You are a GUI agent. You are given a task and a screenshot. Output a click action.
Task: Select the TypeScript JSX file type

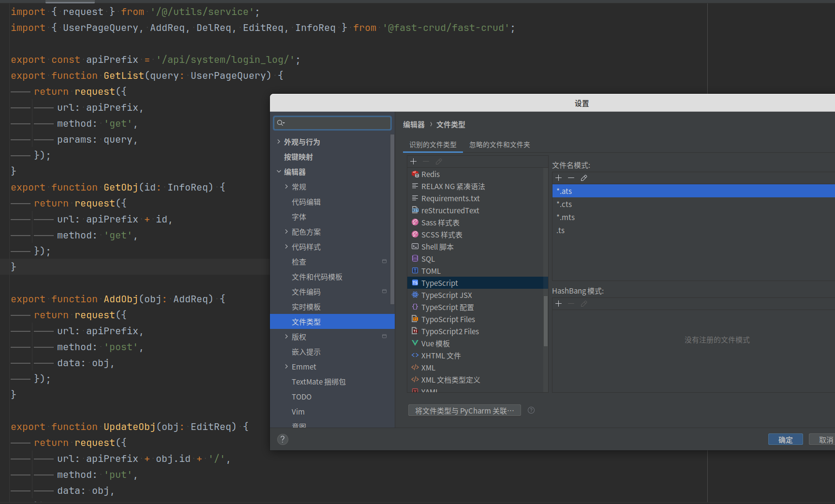(446, 295)
